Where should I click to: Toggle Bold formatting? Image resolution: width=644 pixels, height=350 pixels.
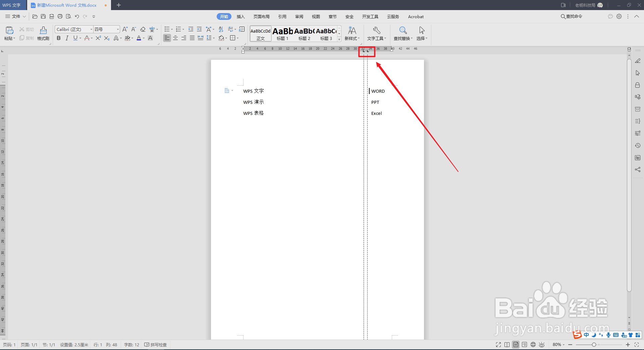59,38
